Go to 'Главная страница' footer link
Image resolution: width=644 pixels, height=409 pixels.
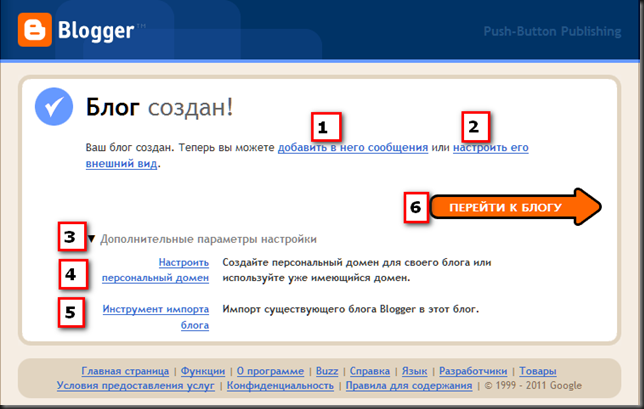125,371
